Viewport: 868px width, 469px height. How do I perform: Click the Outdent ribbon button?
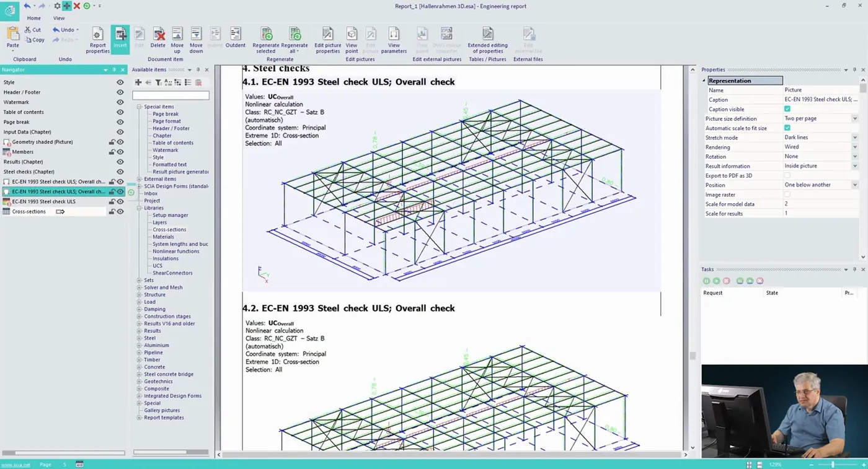point(236,38)
